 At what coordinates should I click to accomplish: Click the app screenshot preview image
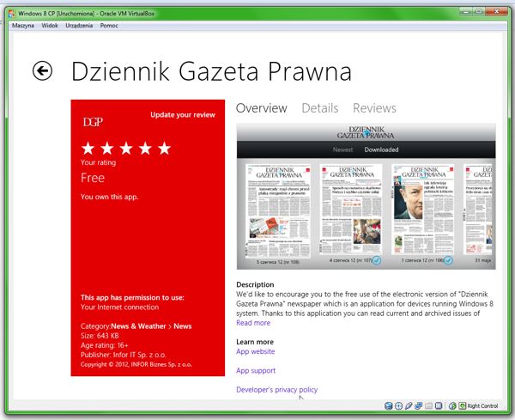coord(366,197)
